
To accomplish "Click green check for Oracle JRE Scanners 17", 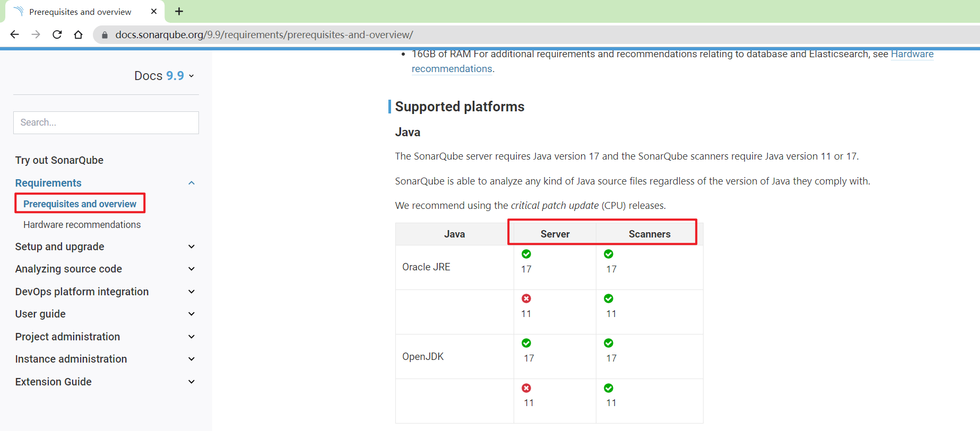I will (x=609, y=254).
